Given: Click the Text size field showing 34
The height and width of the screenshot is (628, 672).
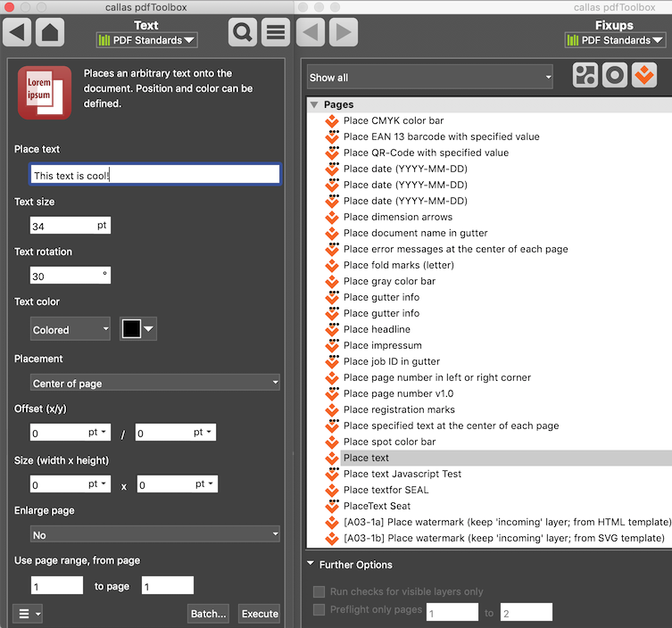Looking at the screenshot, I should 71,226.
